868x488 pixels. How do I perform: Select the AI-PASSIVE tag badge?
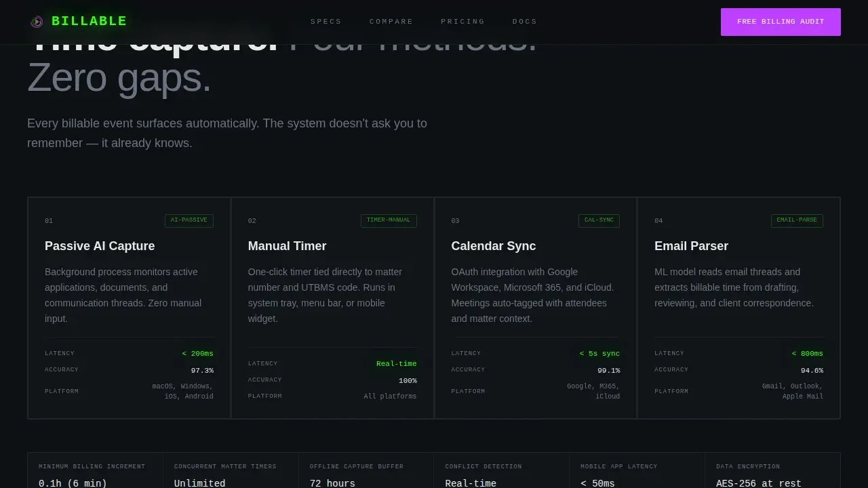[189, 220]
